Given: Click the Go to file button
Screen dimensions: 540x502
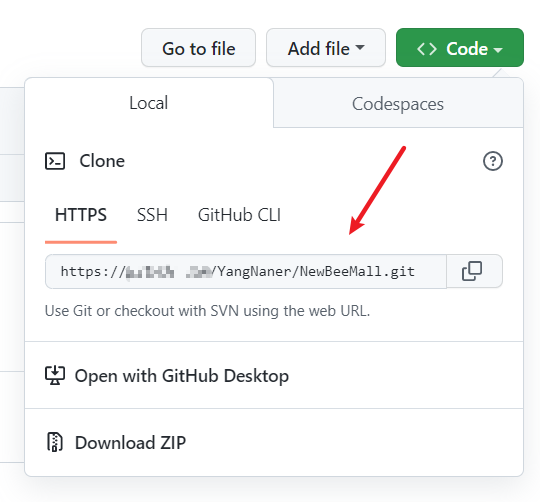Looking at the screenshot, I should (198, 48).
